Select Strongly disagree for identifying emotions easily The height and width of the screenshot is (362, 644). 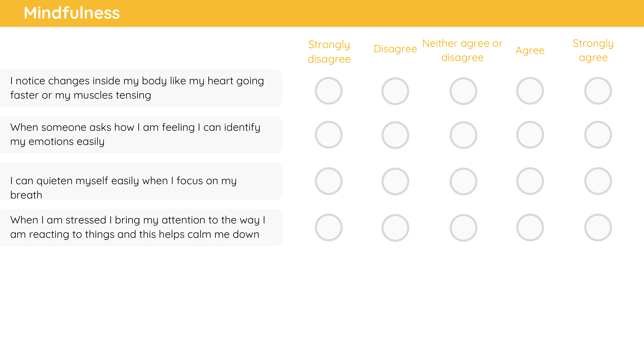pyautogui.click(x=328, y=135)
